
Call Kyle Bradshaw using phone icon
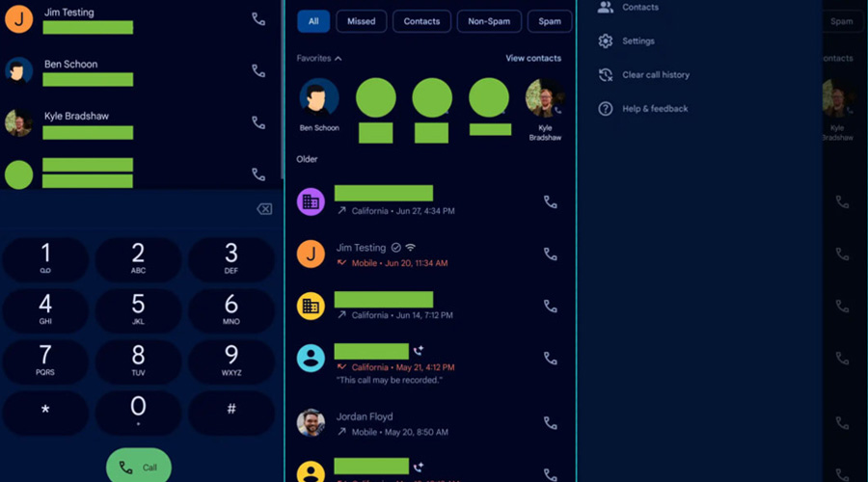pyautogui.click(x=258, y=123)
